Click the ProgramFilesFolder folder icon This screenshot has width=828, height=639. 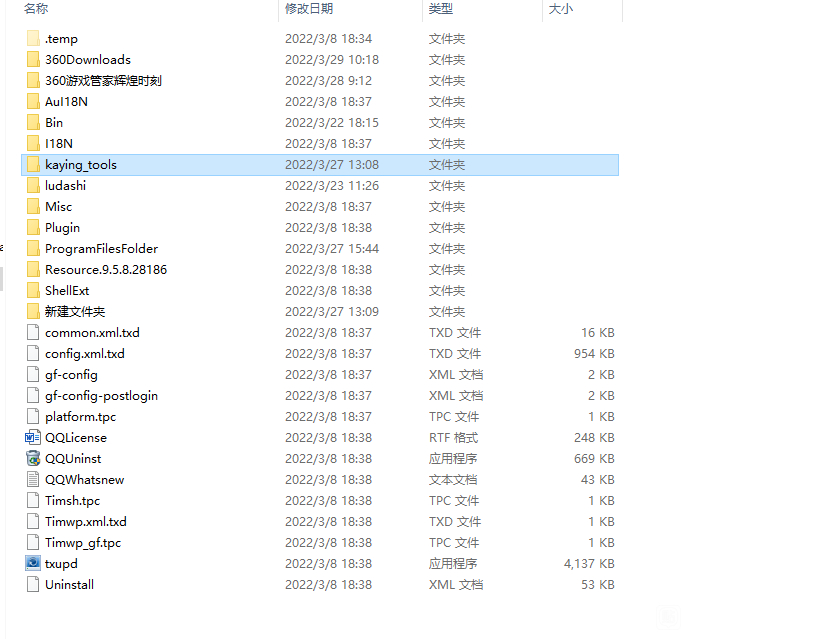(x=33, y=249)
